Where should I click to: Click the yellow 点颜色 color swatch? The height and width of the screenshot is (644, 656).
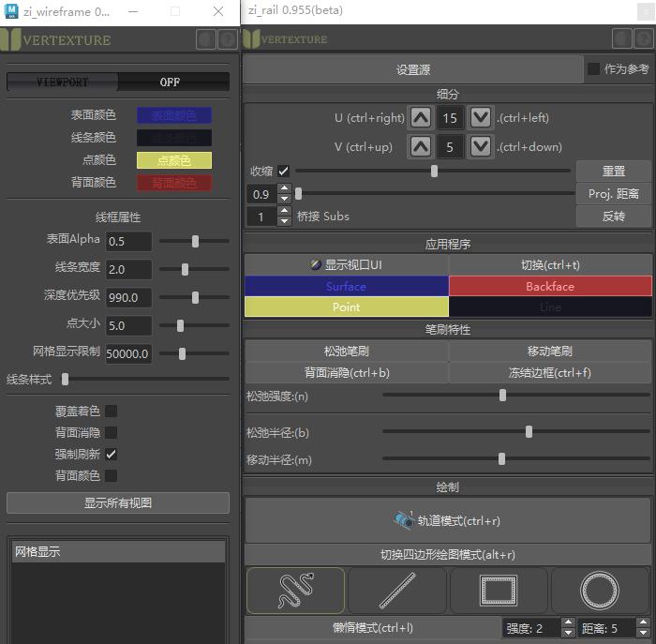point(174,160)
